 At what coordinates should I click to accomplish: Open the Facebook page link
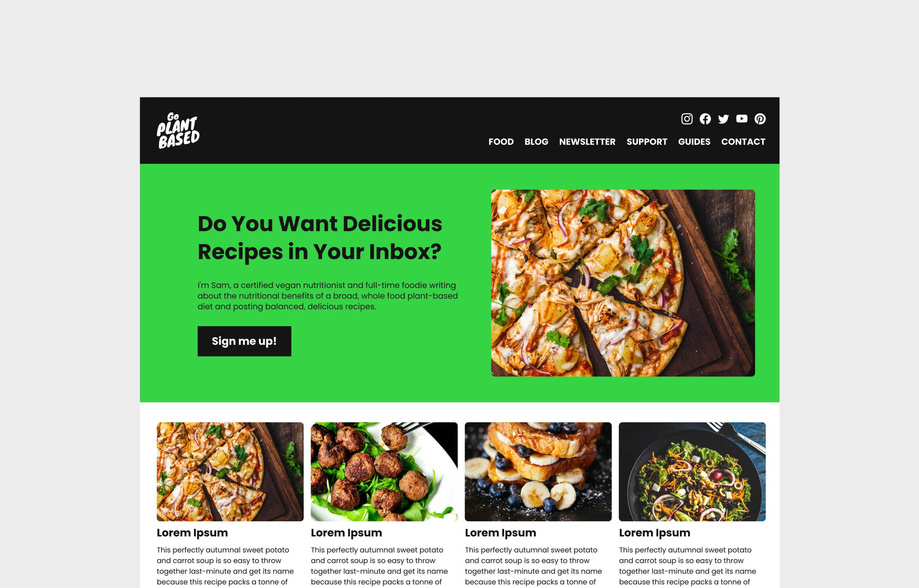(x=704, y=119)
